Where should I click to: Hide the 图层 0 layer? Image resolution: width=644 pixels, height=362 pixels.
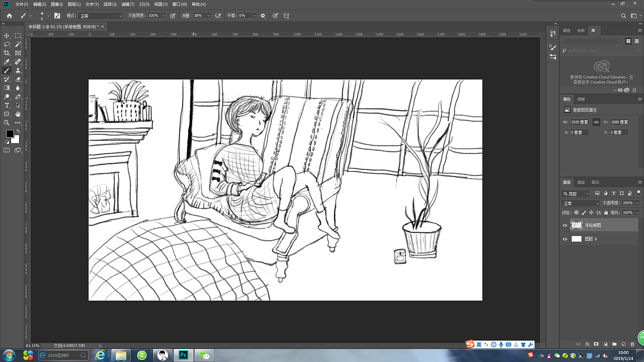tap(565, 239)
